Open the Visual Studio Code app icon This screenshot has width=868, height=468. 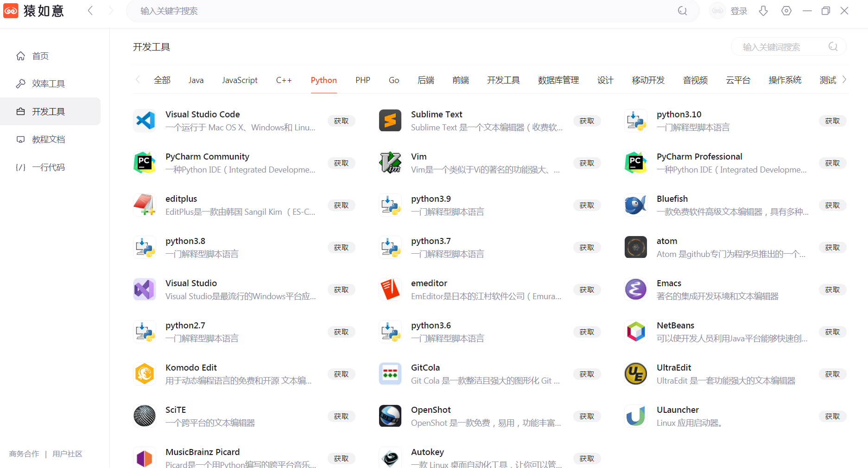tap(145, 121)
